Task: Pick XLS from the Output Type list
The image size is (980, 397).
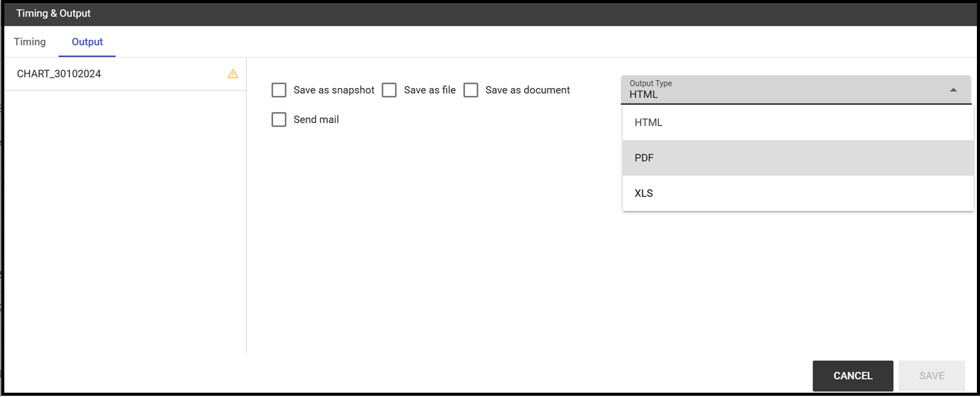Action: pyautogui.click(x=798, y=193)
